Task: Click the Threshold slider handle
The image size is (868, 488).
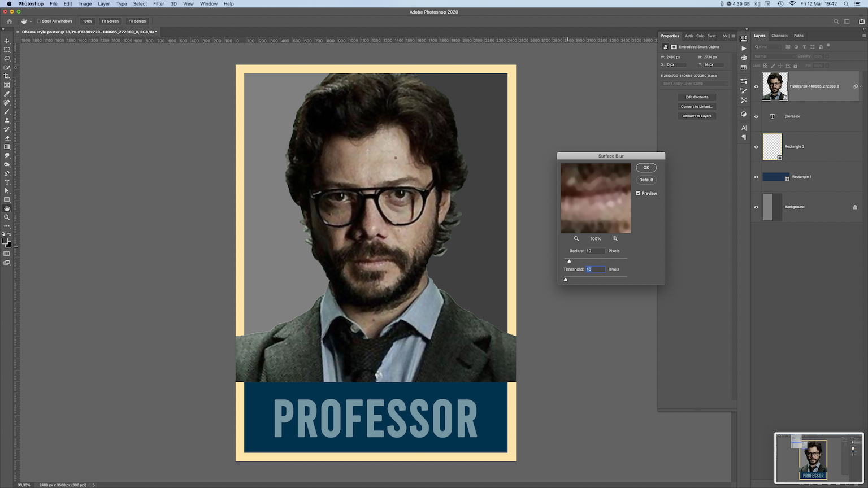Action: pyautogui.click(x=566, y=279)
